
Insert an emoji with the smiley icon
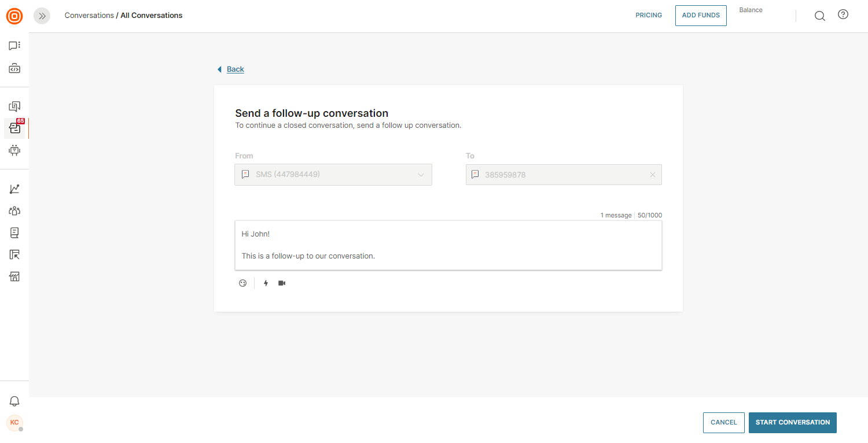click(x=243, y=283)
